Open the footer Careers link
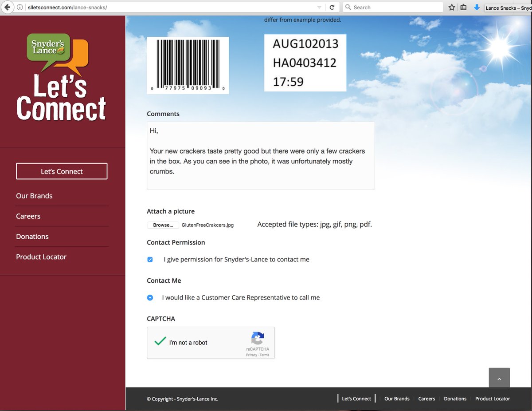The height and width of the screenshot is (411, 532). coord(426,399)
